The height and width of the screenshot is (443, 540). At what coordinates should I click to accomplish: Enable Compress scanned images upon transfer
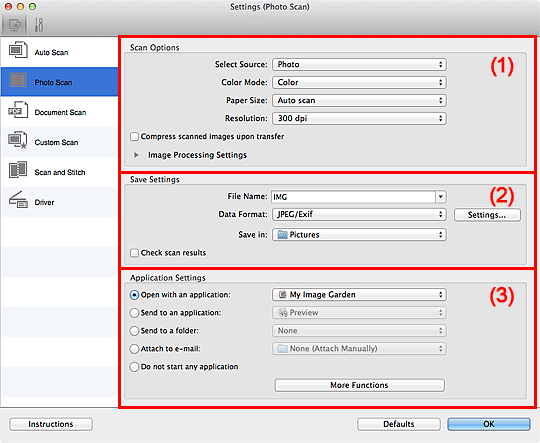point(134,137)
